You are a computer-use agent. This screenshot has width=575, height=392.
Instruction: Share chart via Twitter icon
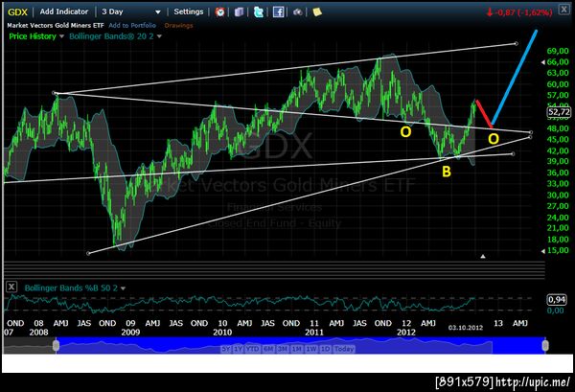259,12
